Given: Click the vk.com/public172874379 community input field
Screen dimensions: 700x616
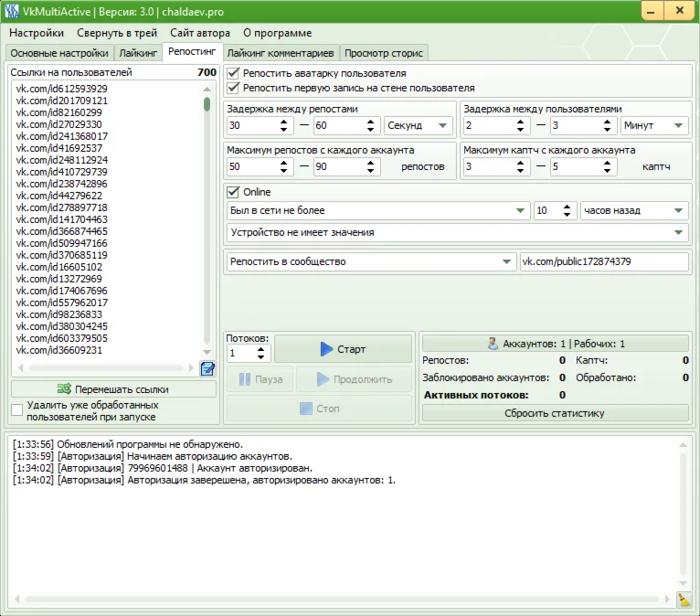Looking at the screenshot, I should [603, 261].
